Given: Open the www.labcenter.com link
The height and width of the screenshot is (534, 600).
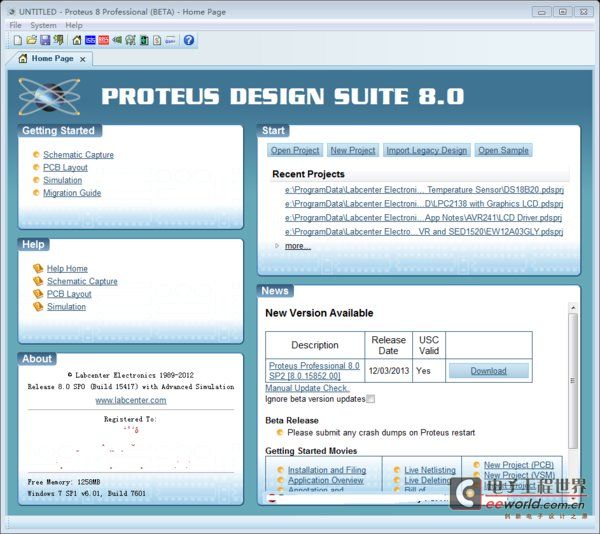Looking at the screenshot, I should pyautogui.click(x=131, y=400).
